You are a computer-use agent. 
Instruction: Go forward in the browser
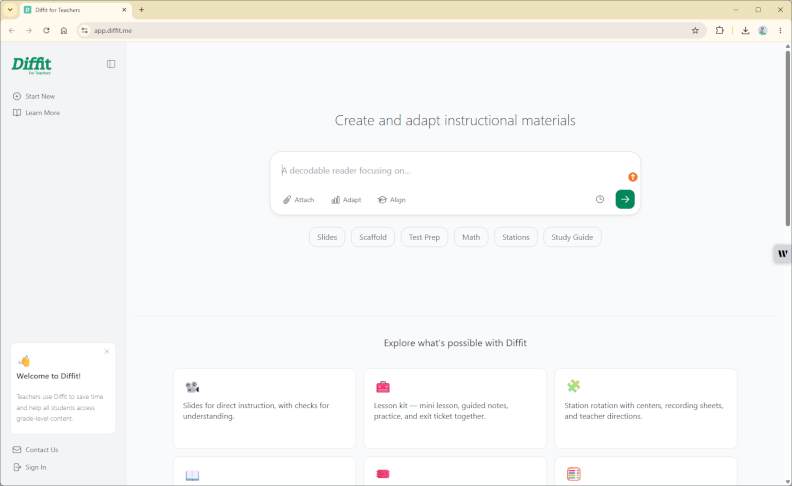[29, 30]
